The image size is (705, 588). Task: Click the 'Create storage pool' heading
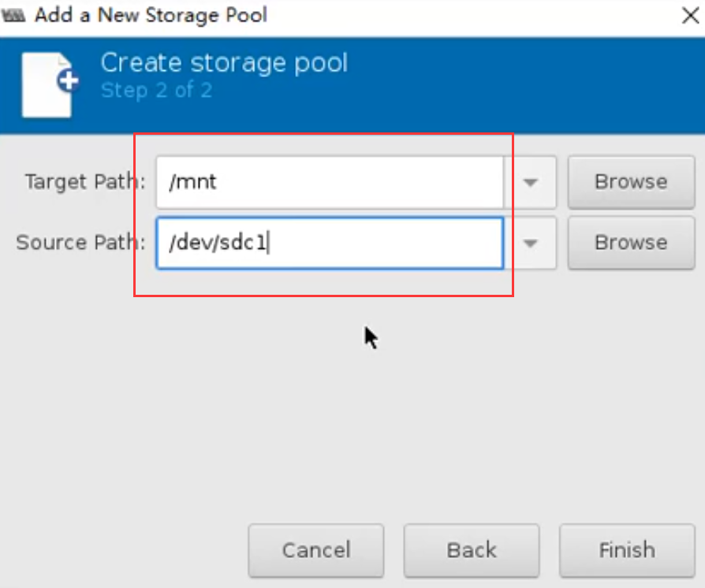pos(224,63)
